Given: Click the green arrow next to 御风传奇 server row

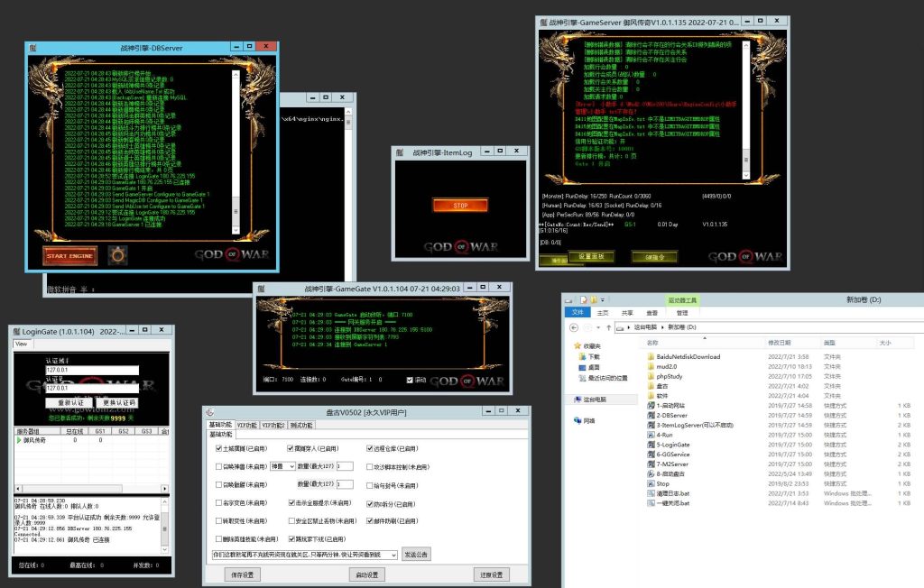Looking at the screenshot, I should [x=19, y=440].
